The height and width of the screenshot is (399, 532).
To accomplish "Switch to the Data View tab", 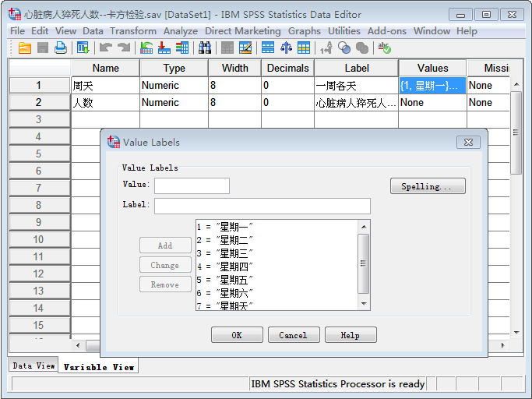I will [x=34, y=365].
